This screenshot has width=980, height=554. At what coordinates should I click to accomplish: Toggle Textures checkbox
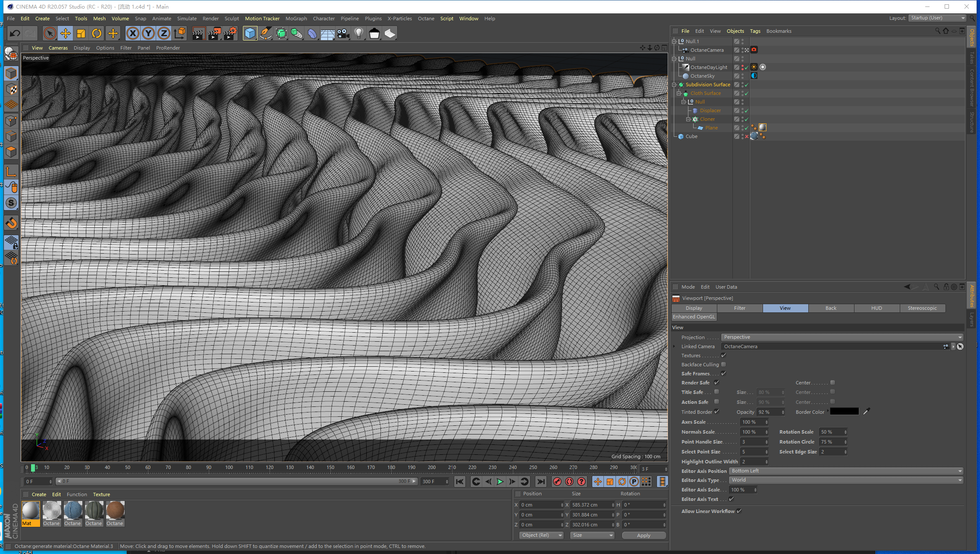(x=724, y=356)
